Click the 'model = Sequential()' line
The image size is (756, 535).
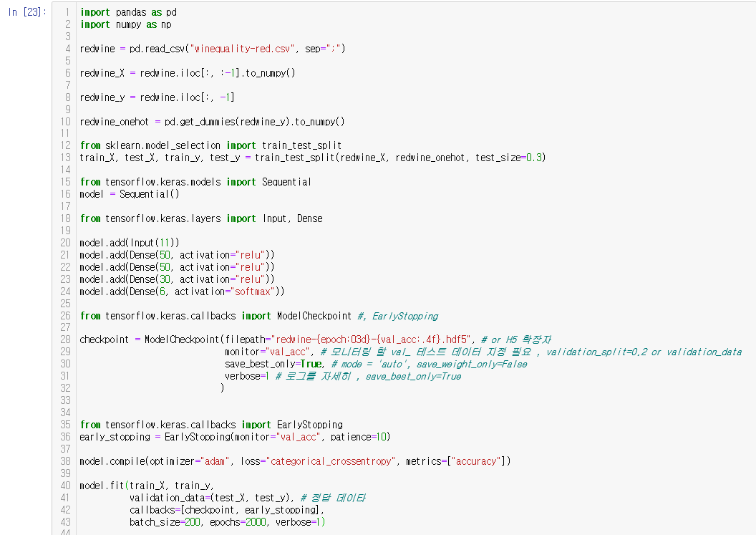130,194
